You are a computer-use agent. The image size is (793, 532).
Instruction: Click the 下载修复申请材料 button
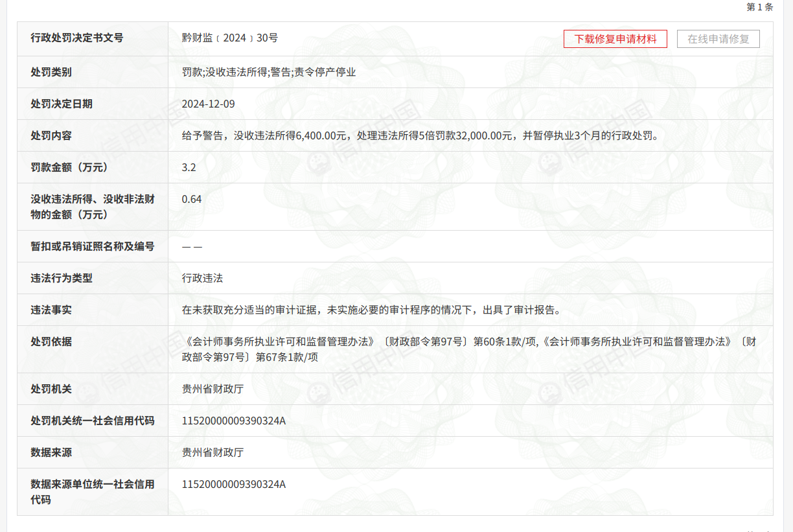coord(615,39)
